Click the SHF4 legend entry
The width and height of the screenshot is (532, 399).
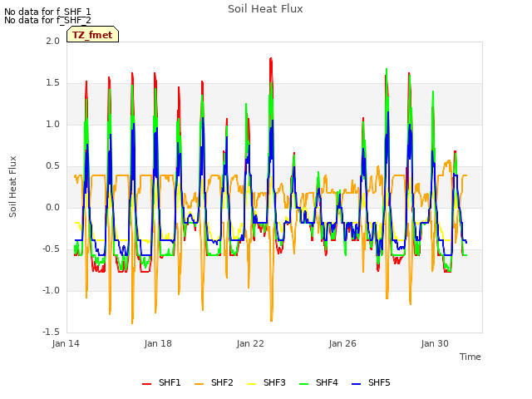click(318, 382)
